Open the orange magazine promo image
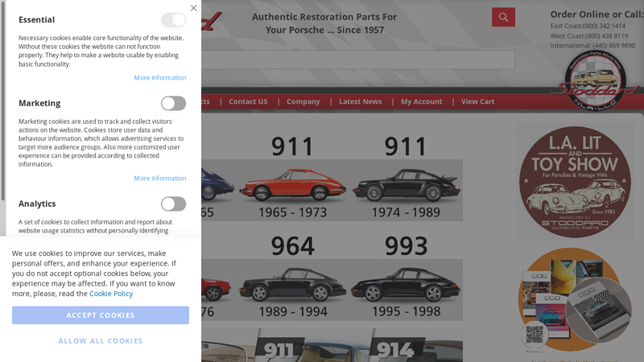 575,300
